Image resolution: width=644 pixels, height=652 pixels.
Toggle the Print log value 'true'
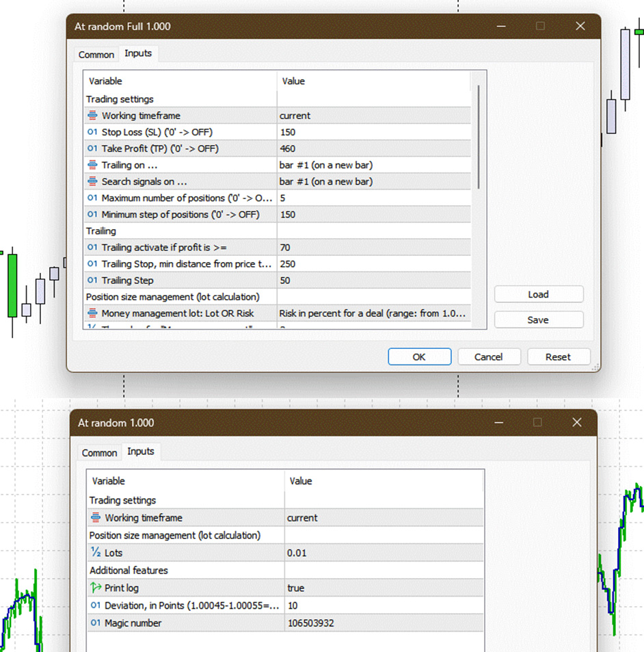tap(384, 588)
